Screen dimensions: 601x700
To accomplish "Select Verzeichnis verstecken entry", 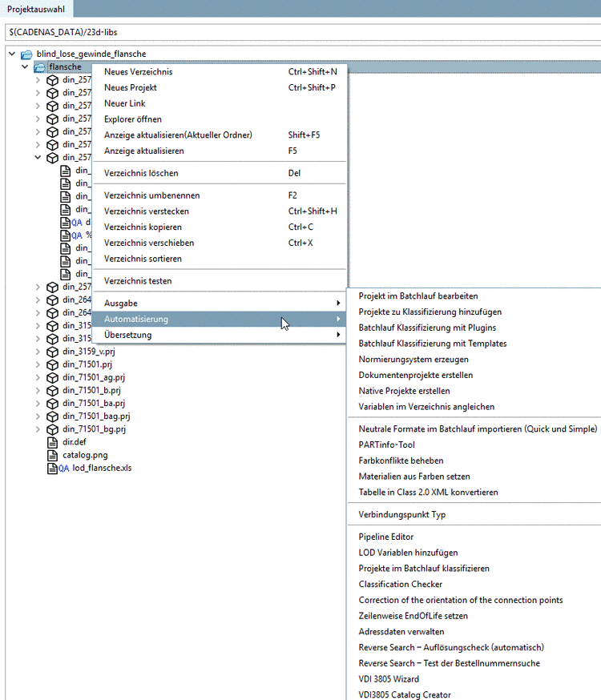I will click(x=220, y=211).
